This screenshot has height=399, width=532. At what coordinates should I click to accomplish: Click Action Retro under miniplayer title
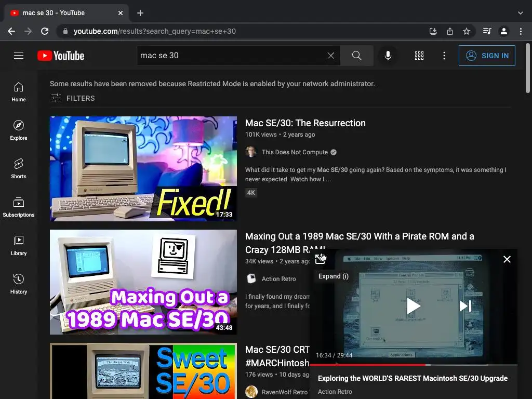tap(335, 392)
